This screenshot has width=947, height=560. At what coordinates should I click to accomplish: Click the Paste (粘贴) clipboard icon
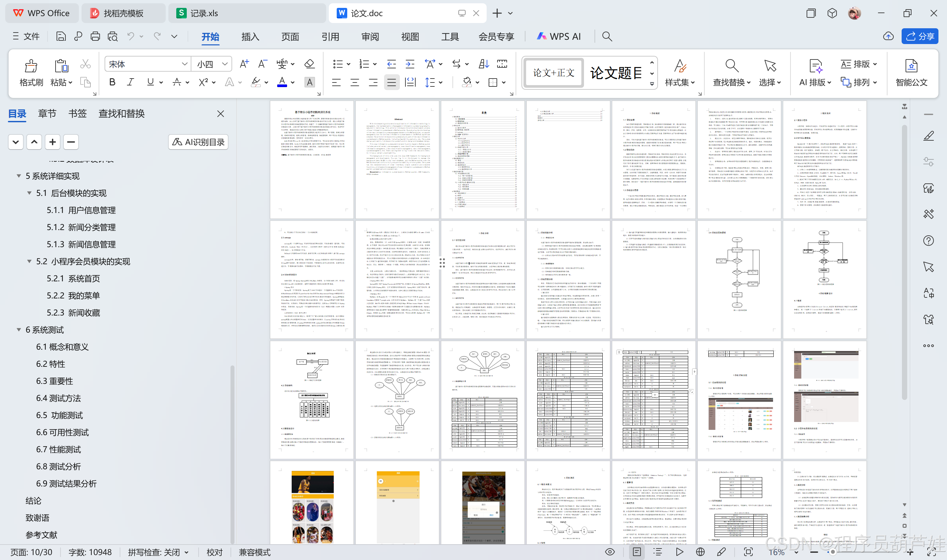(61, 66)
